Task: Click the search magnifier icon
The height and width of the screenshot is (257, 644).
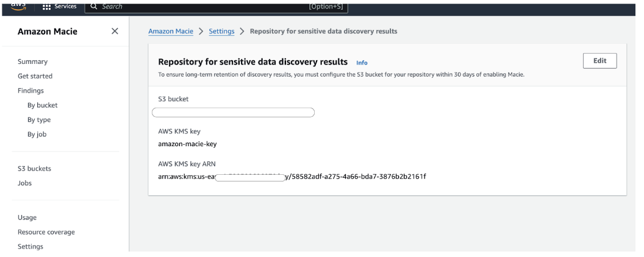Action: click(x=94, y=7)
